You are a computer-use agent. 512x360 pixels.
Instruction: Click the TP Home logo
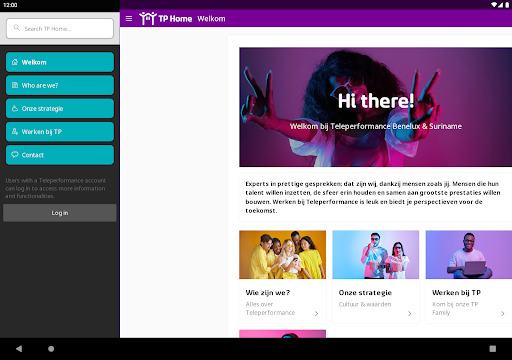coord(165,18)
